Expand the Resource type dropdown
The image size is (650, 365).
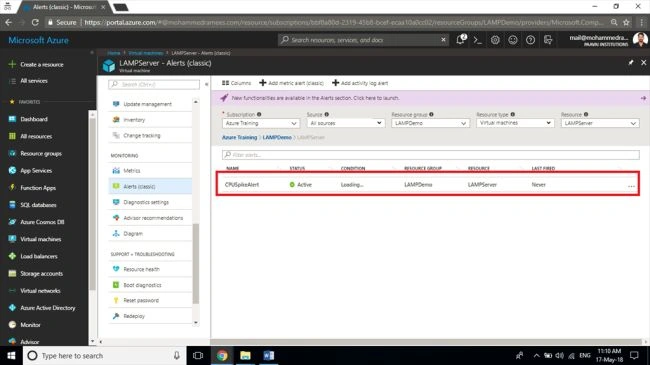(x=515, y=123)
